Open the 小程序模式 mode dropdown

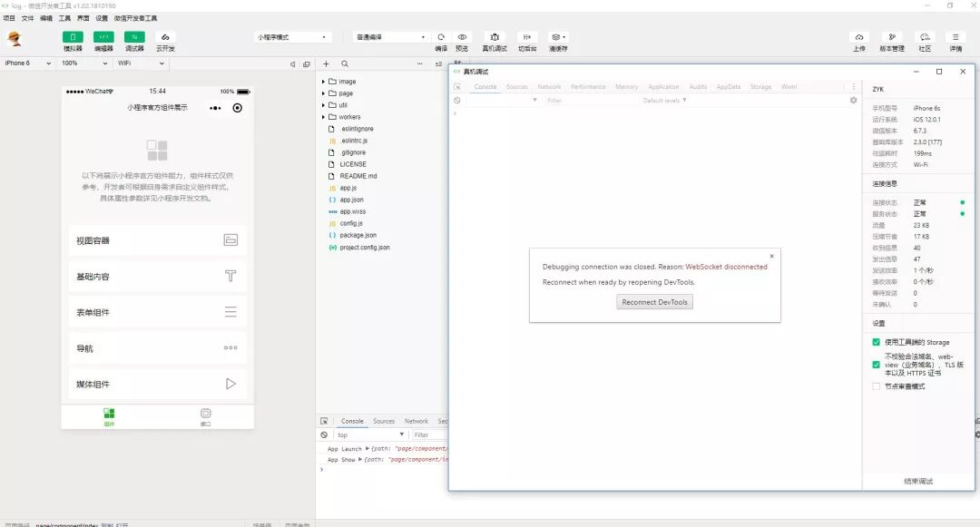(292, 37)
